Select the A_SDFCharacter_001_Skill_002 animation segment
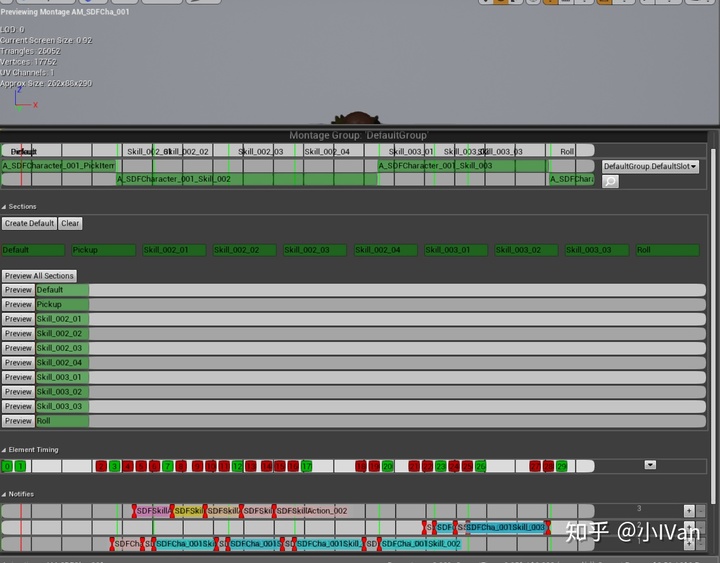 (x=247, y=179)
